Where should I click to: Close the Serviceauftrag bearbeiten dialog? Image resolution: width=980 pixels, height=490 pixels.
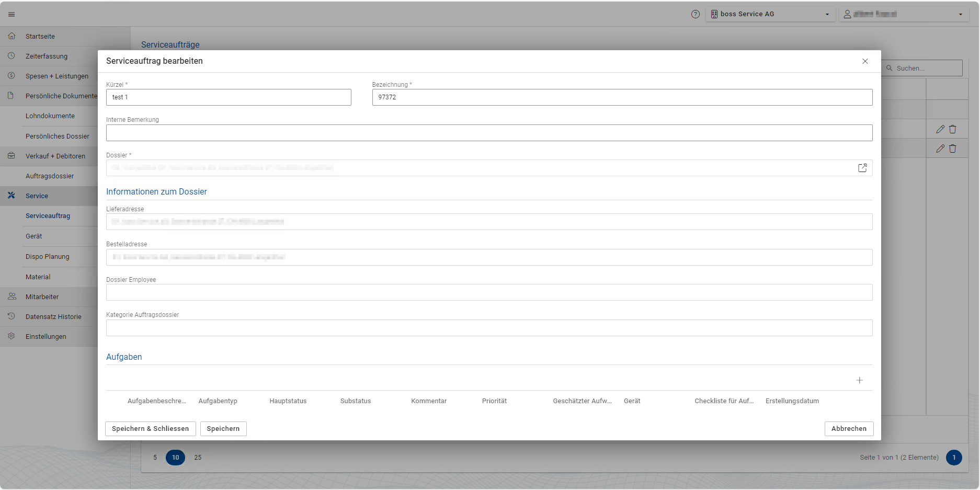[865, 61]
